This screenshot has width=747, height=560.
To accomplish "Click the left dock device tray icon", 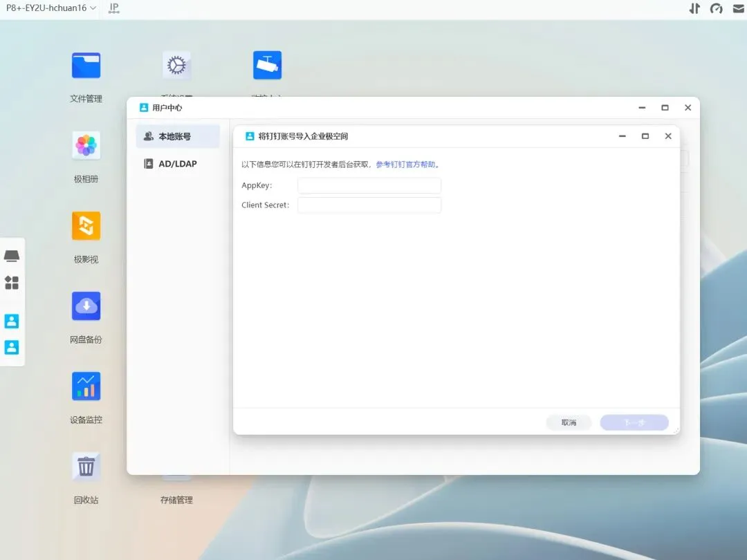I will tap(12, 256).
